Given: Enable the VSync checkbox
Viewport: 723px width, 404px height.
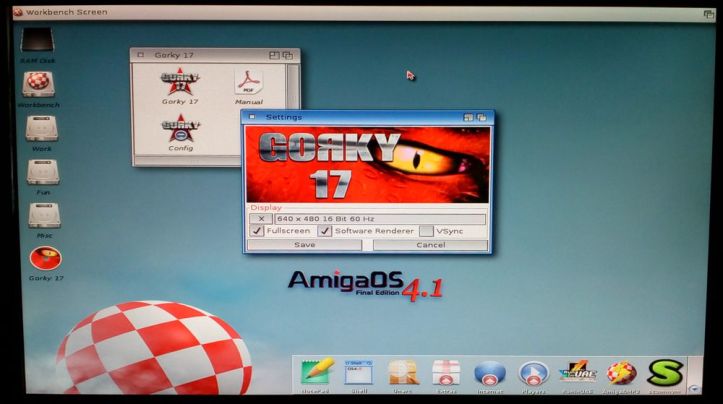Looking at the screenshot, I should pos(426,231).
